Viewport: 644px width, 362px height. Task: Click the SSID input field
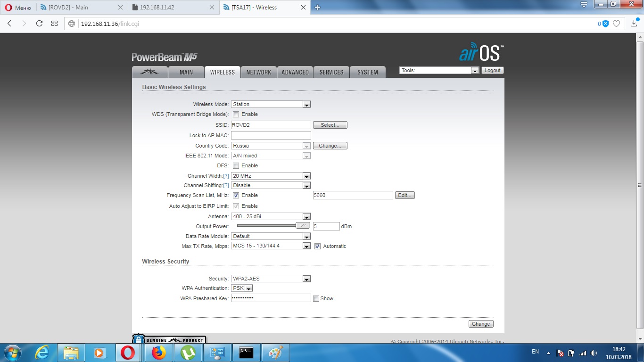(x=271, y=125)
